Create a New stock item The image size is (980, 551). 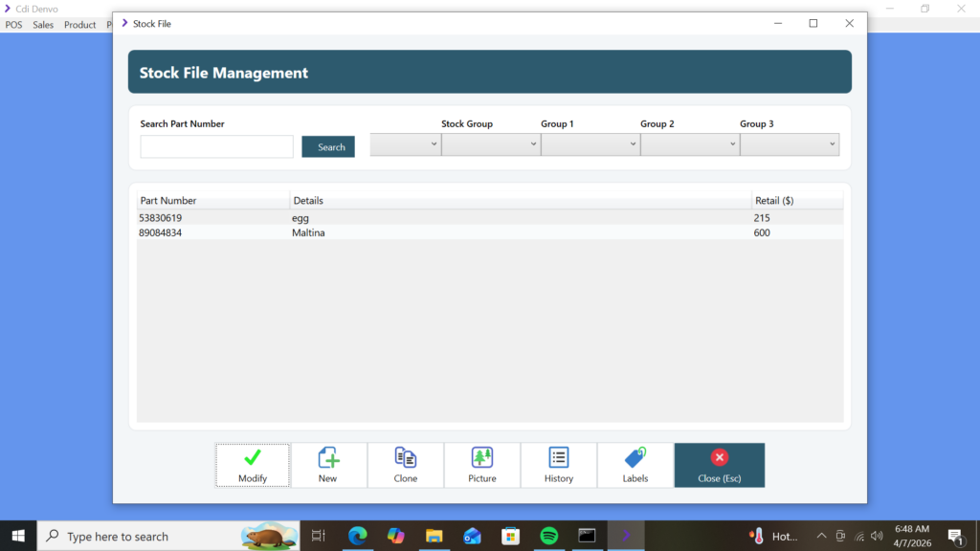[328, 466]
